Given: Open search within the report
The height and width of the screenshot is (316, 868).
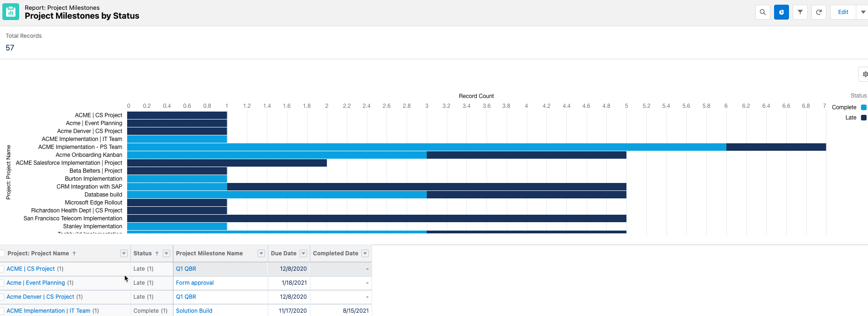Looking at the screenshot, I should pos(763,12).
